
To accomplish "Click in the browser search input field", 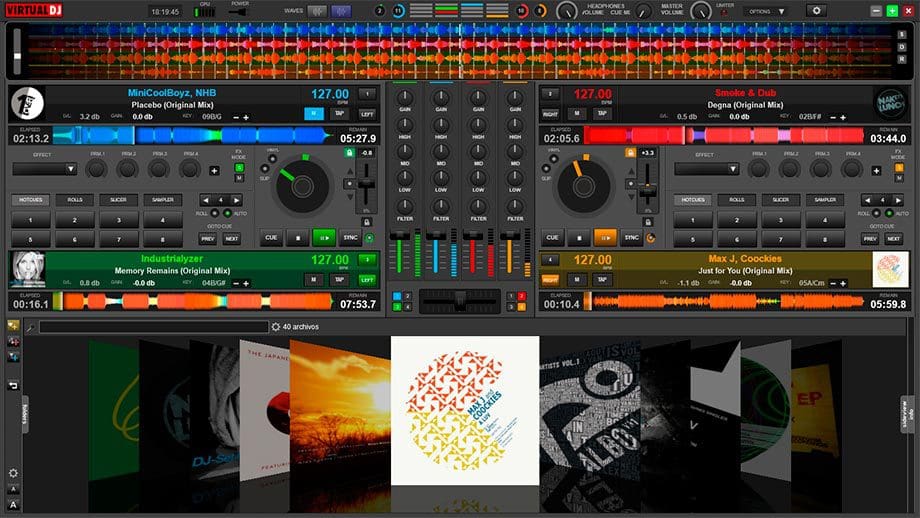I will (x=154, y=327).
